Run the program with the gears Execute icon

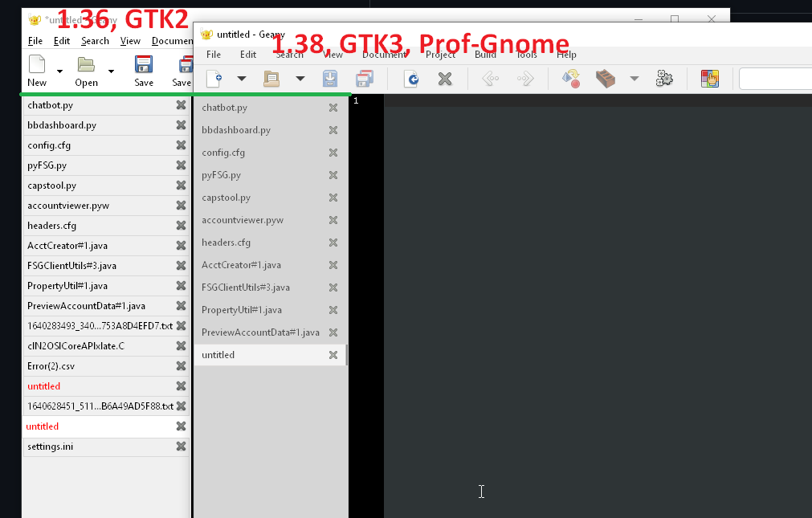tap(665, 79)
